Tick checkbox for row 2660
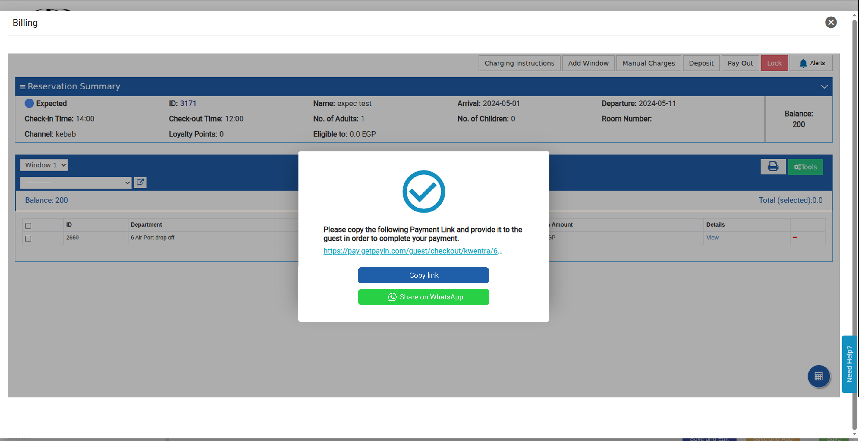 (28, 239)
